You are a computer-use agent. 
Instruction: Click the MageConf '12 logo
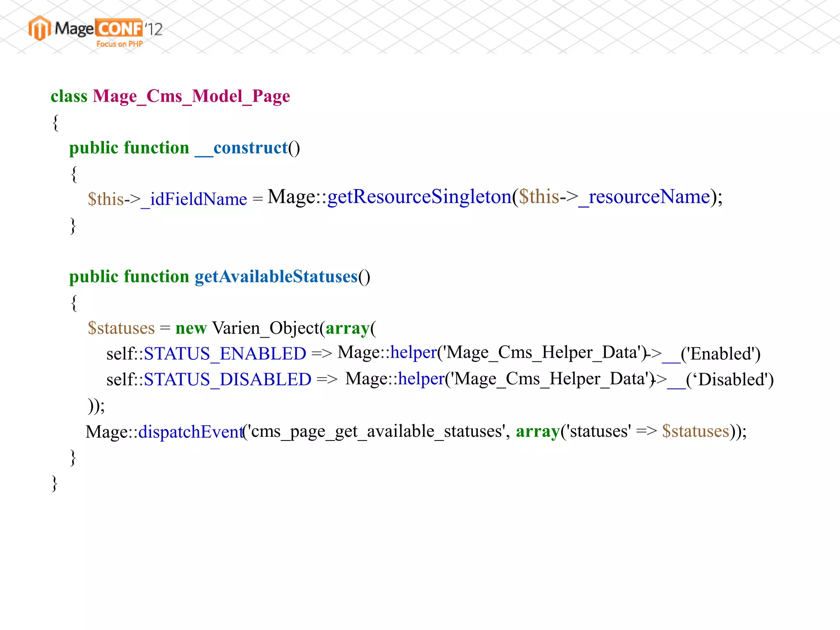coord(95,32)
